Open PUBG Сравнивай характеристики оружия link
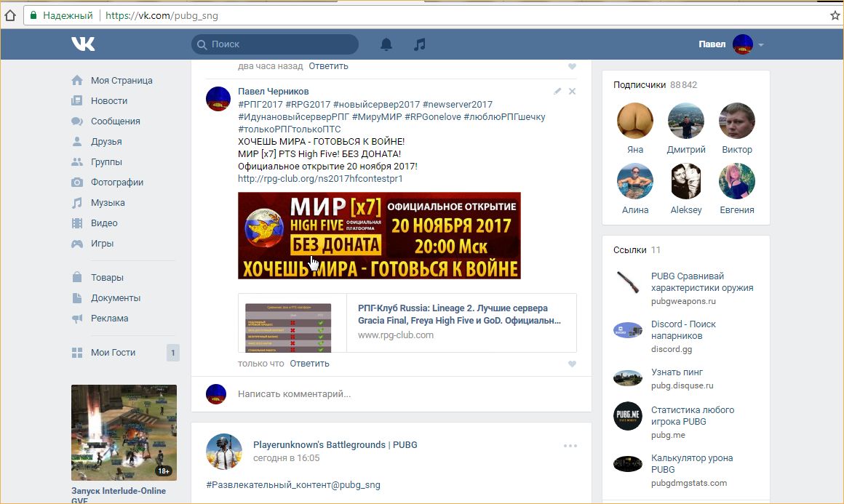 pos(702,282)
